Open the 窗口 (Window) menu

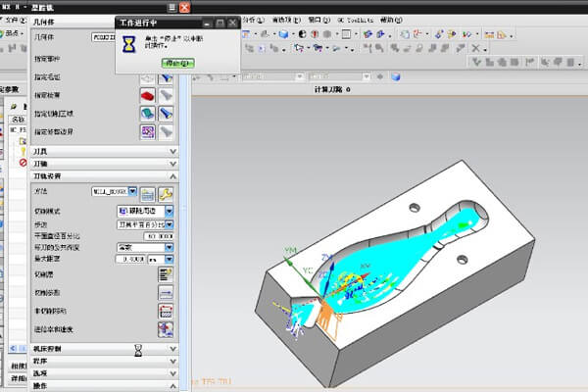coord(318,19)
